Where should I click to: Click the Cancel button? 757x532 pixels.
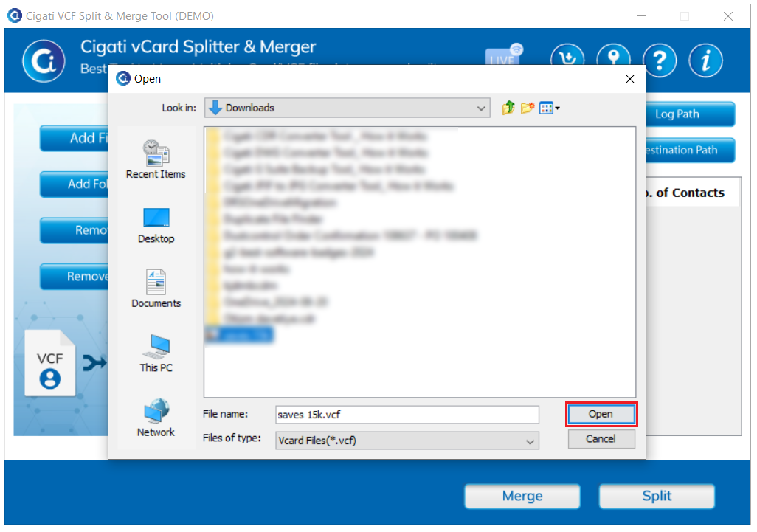click(601, 439)
